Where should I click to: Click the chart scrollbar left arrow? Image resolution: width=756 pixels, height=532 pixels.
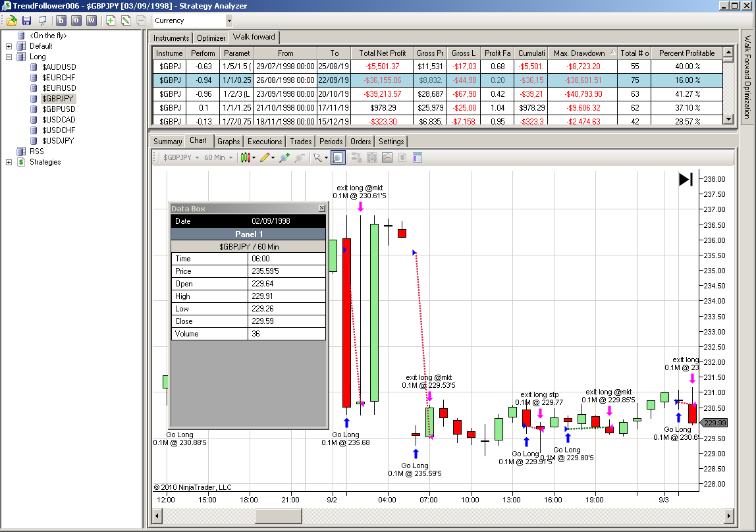point(157,516)
